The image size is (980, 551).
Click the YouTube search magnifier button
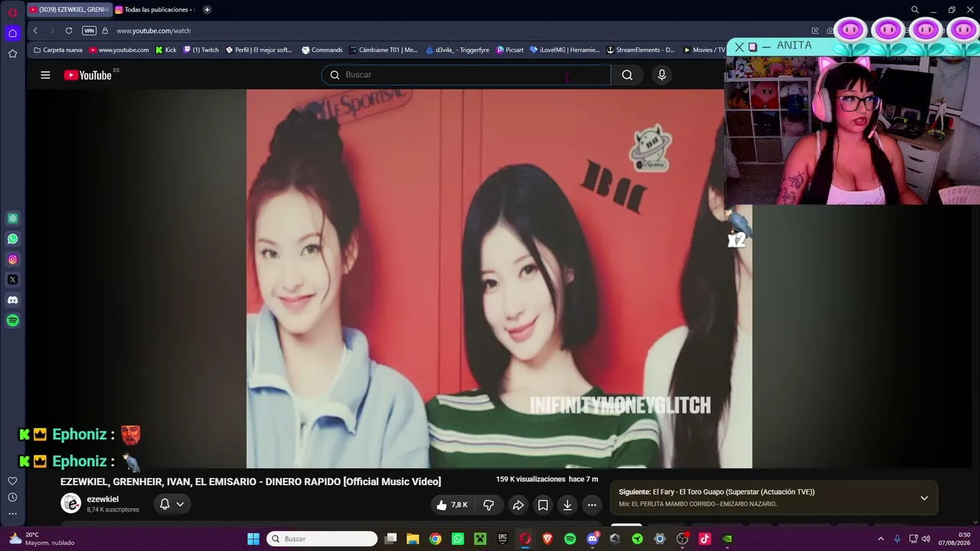(627, 75)
